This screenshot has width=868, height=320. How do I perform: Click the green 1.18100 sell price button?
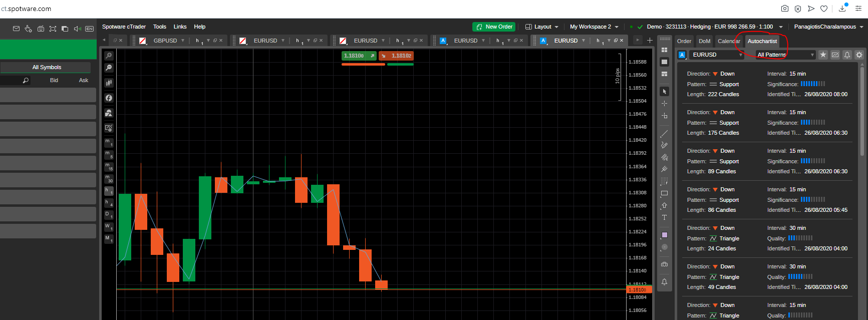(359, 56)
